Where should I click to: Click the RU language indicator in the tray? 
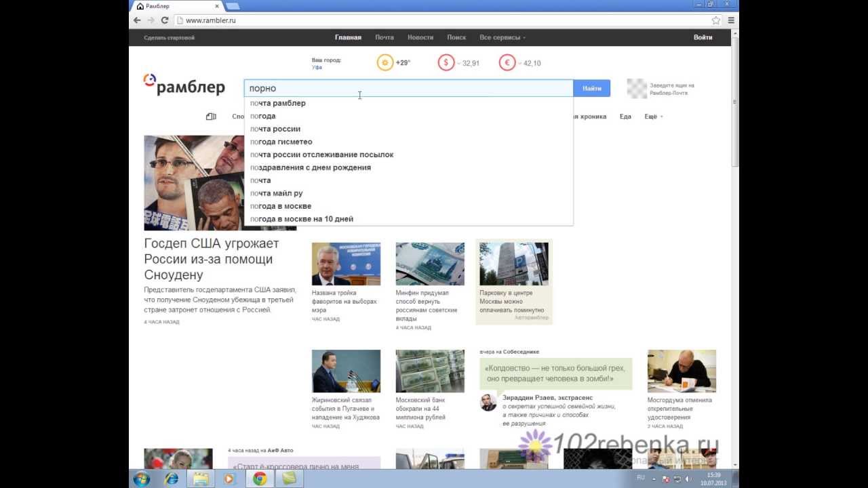click(641, 478)
